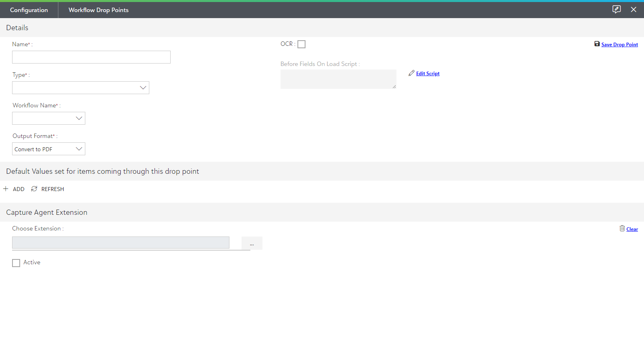Click the Clear trash can icon
The width and height of the screenshot is (644, 362).
click(x=622, y=228)
